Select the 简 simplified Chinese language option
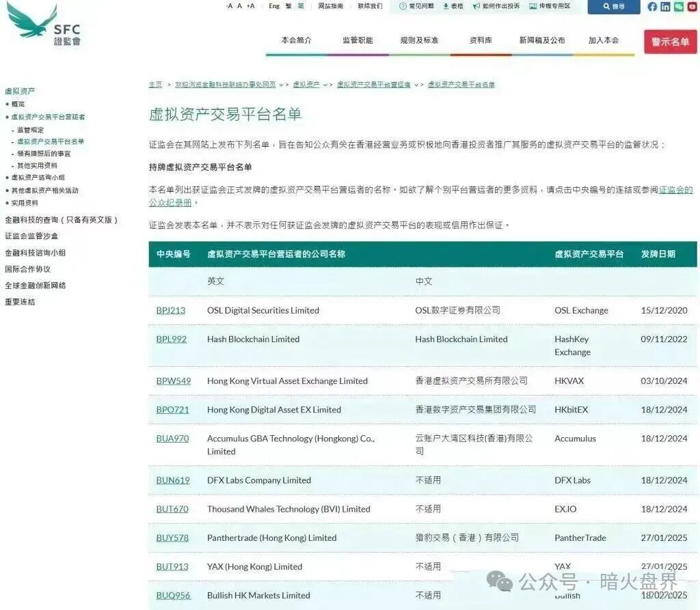 pyautogui.click(x=300, y=6)
